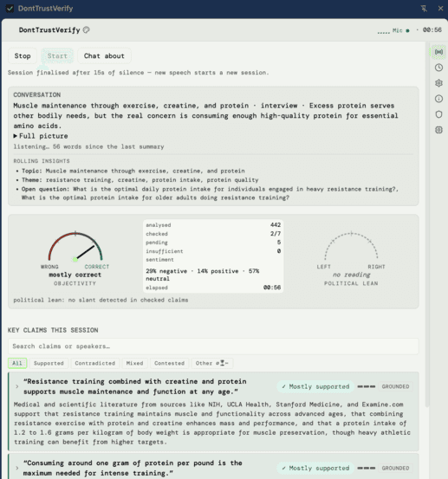Viewport: 448px width, 479px height.
Task: Open the chip icon at sidebar bottom
Action: (x=438, y=130)
